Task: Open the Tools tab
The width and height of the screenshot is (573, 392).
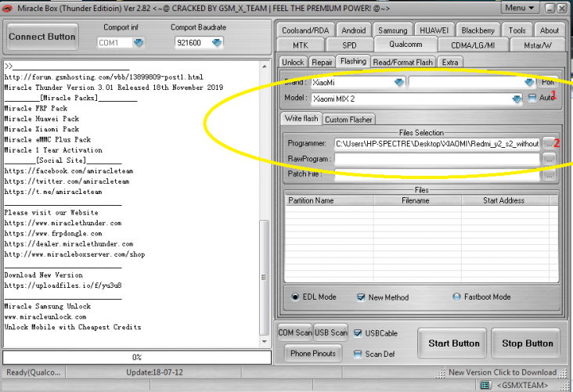Action: coord(517,31)
